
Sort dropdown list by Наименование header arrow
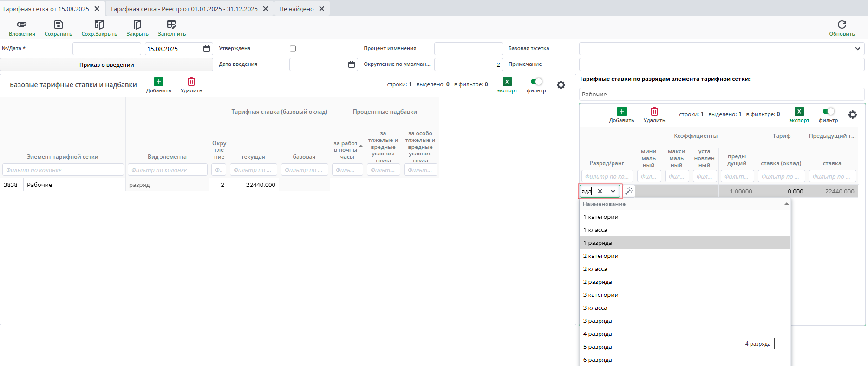coord(787,204)
